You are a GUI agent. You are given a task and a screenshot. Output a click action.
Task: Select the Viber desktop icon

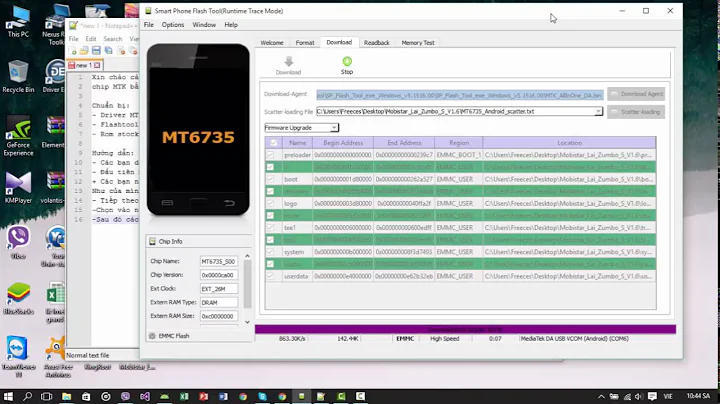point(18,242)
